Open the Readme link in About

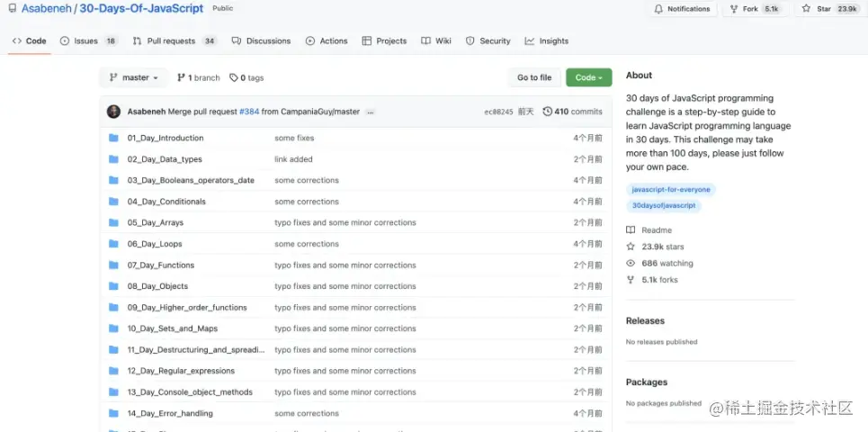[649, 229]
